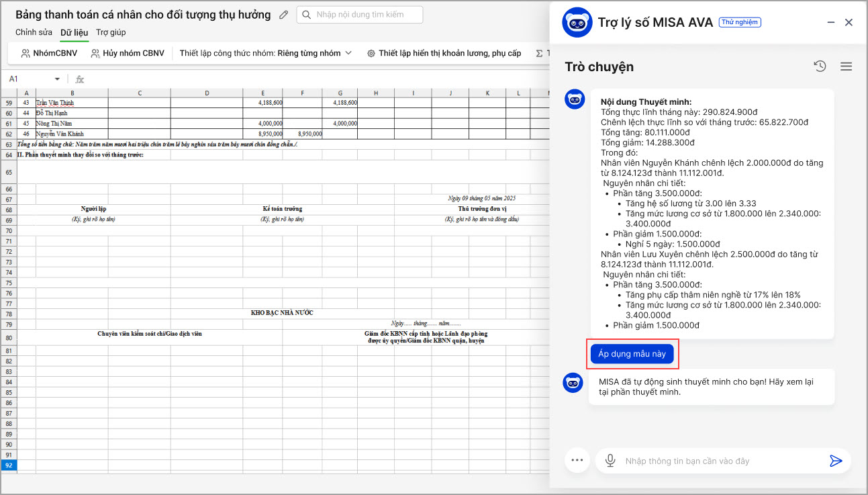The image size is (868, 495).
Task: Open more options with the three-dots button
Action: [x=575, y=461]
